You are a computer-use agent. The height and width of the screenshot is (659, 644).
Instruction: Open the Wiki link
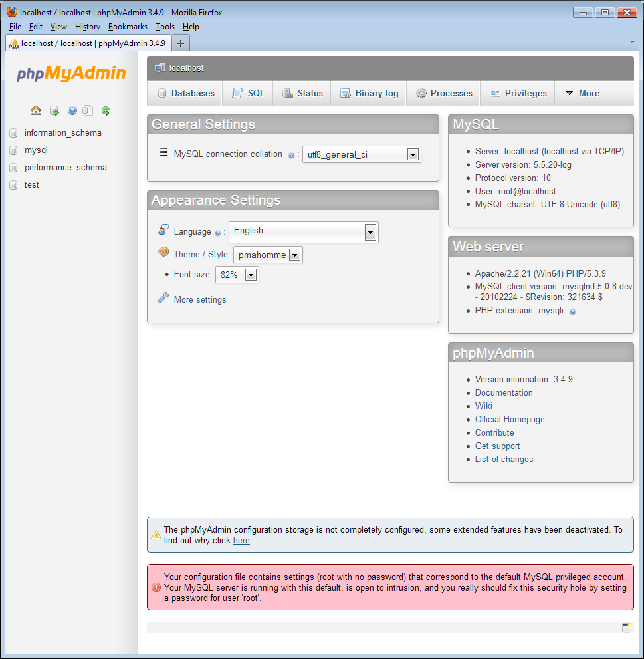pos(484,406)
